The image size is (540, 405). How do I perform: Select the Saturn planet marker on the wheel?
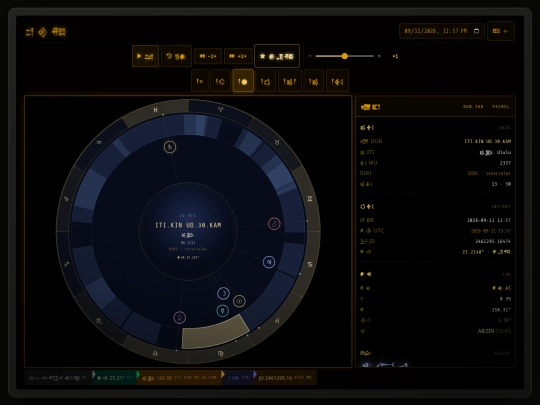[x=170, y=147]
